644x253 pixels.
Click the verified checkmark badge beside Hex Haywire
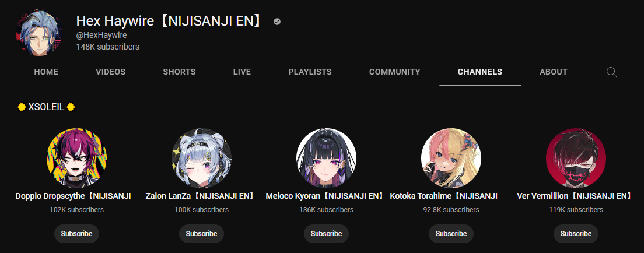[x=277, y=22]
